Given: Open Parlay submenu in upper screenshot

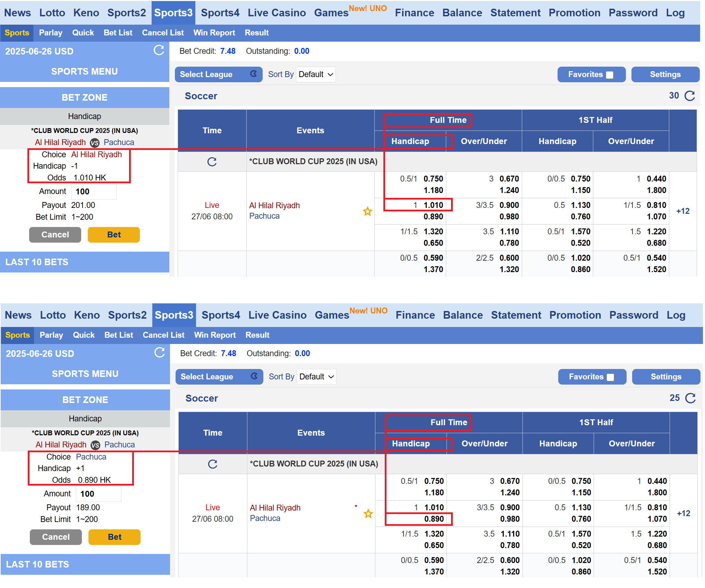Looking at the screenshot, I should [x=51, y=33].
